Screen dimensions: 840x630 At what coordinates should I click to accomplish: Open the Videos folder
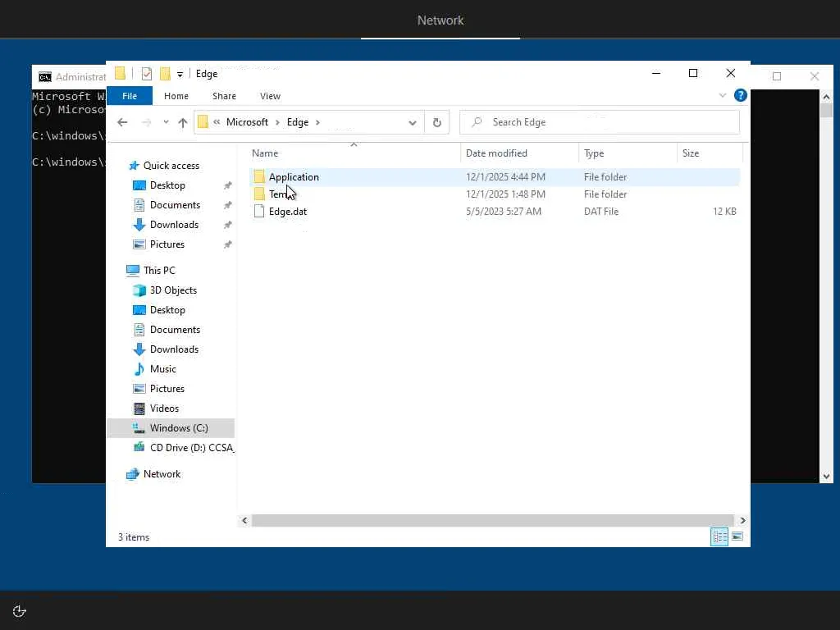[164, 409]
